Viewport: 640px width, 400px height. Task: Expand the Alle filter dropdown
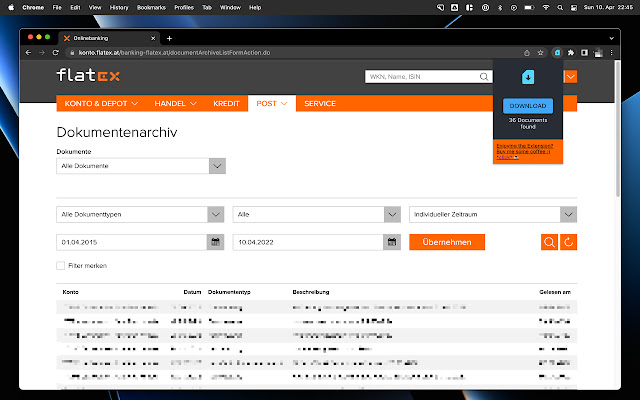click(392, 214)
